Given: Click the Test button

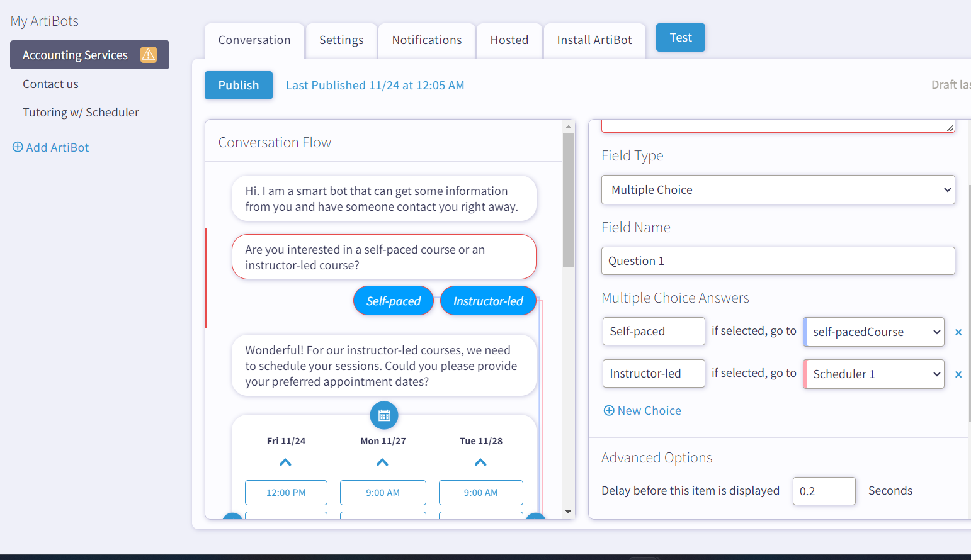Looking at the screenshot, I should pos(680,37).
